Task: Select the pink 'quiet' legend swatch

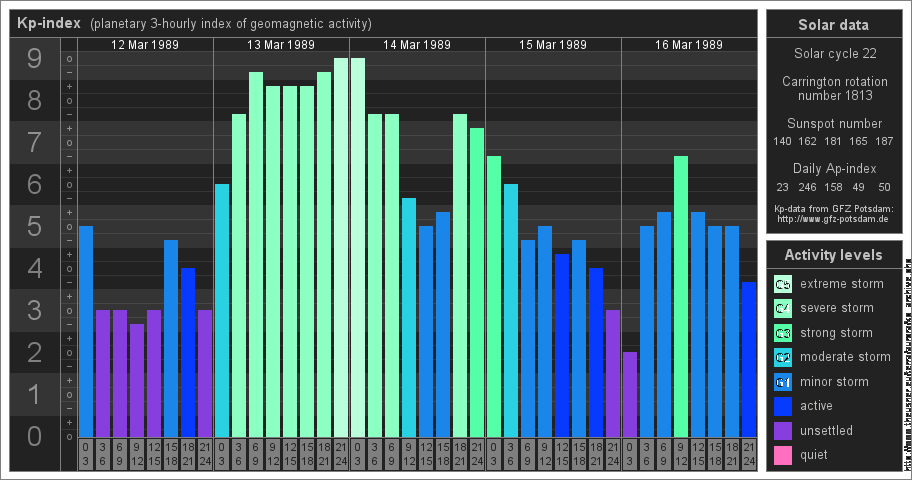Action: [783, 455]
